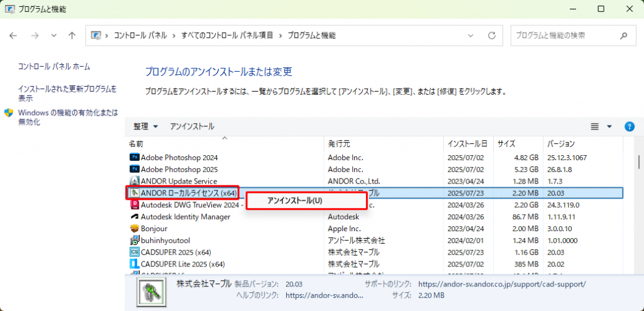Click the CADSUPER 2025 (x64) icon

coord(135,252)
